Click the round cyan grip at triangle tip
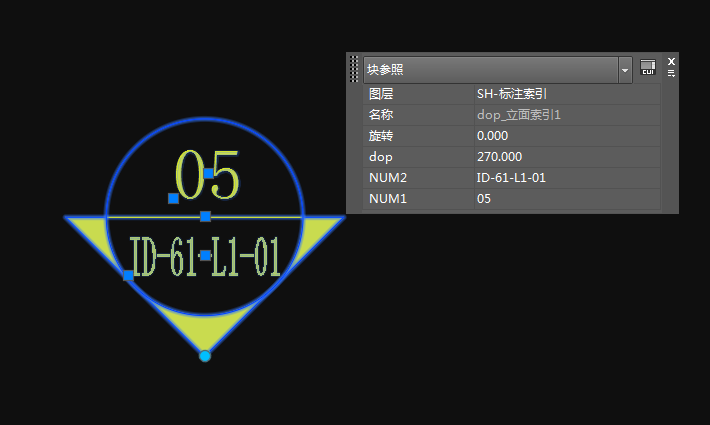The height and width of the screenshot is (425, 710). coord(205,356)
